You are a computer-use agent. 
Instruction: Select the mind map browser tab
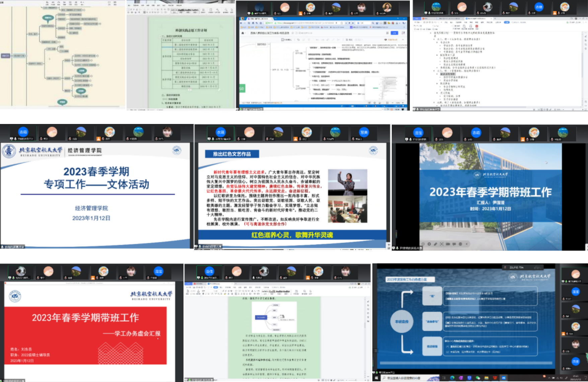[x=260, y=19]
